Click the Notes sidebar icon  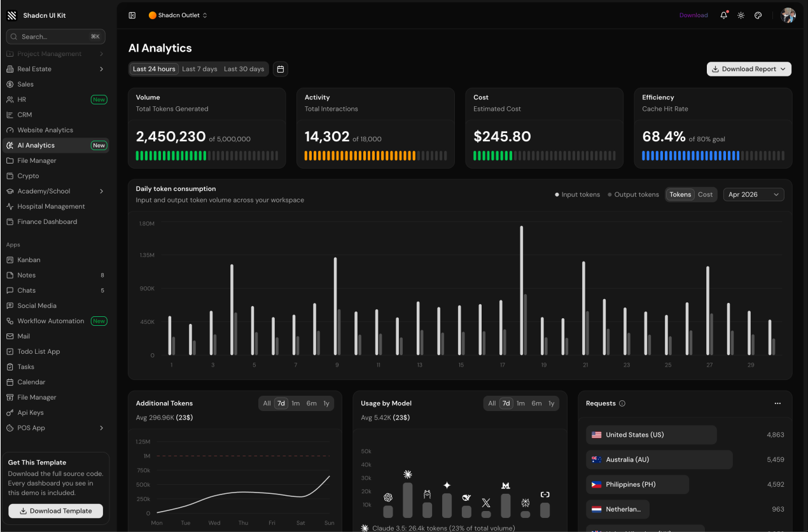click(x=10, y=275)
